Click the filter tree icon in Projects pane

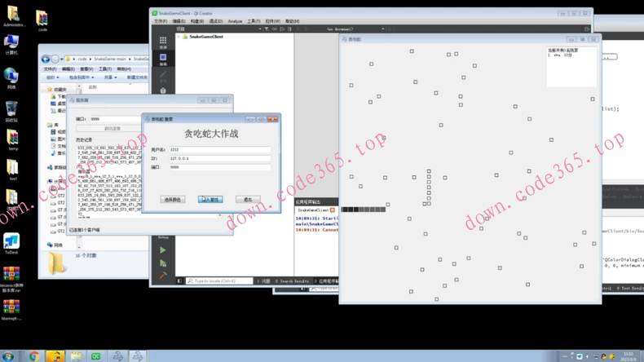pos(267,29)
